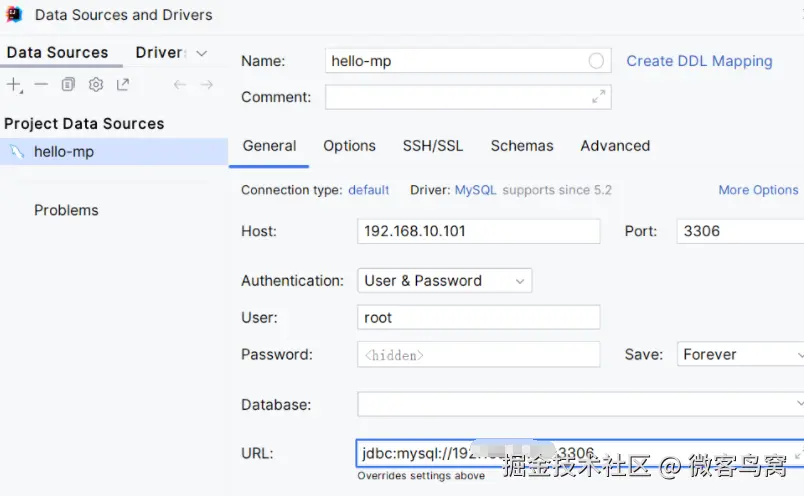Click the IntelliJ app icon in the title bar
The image size is (804, 496).
coord(14,14)
